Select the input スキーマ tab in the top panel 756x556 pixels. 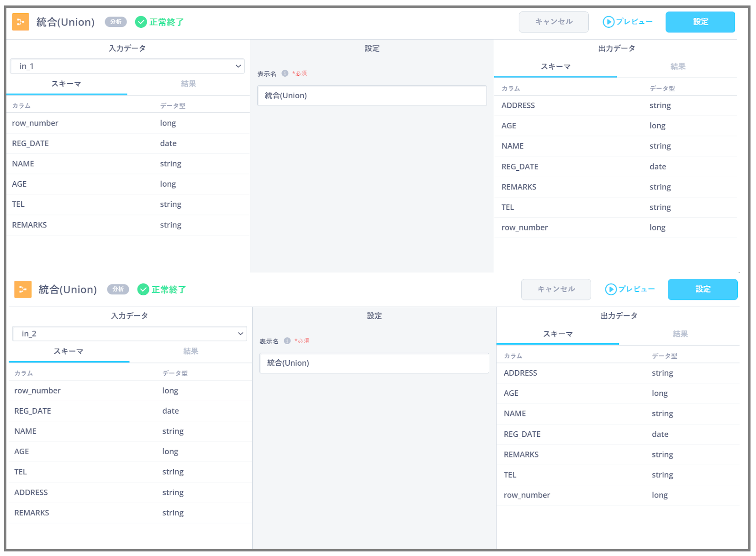[x=67, y=84]
